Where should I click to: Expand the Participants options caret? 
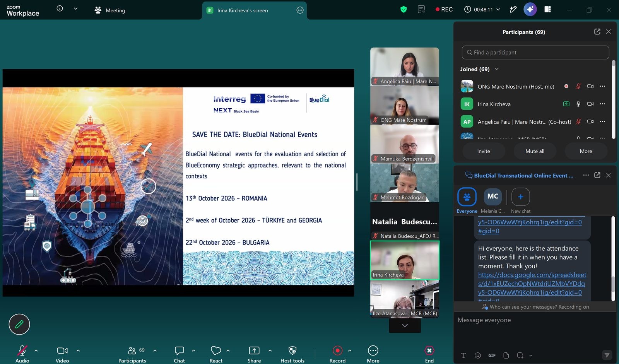pyautogui.click(x=155, y=350)
